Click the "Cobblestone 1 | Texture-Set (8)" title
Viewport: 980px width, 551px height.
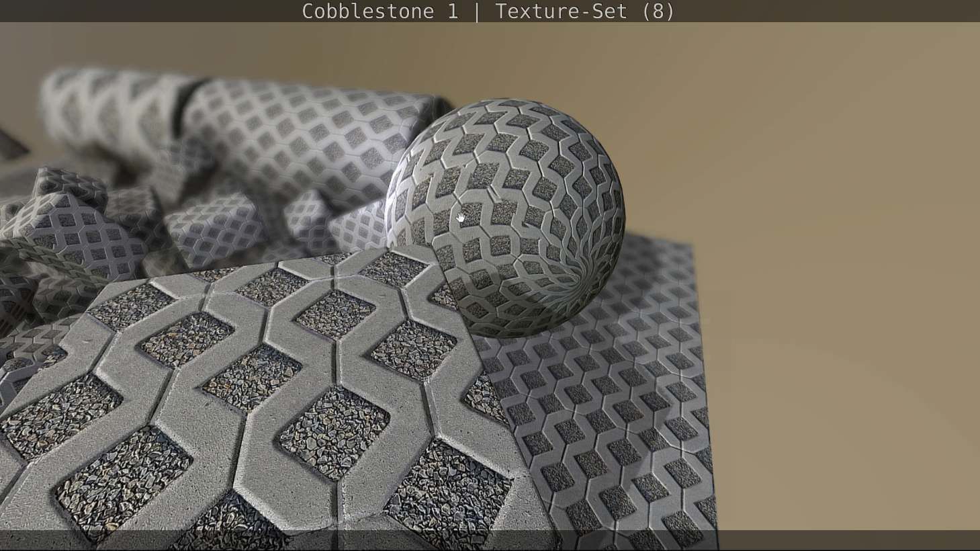click(x=488, y=11)
